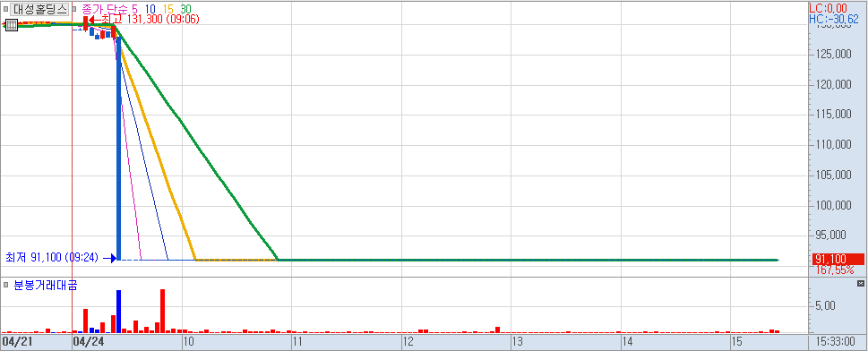Click the 15:33:00 time display
Viewport: 868px width, 351px height.
pyautogui.click(x=836, y=341)
